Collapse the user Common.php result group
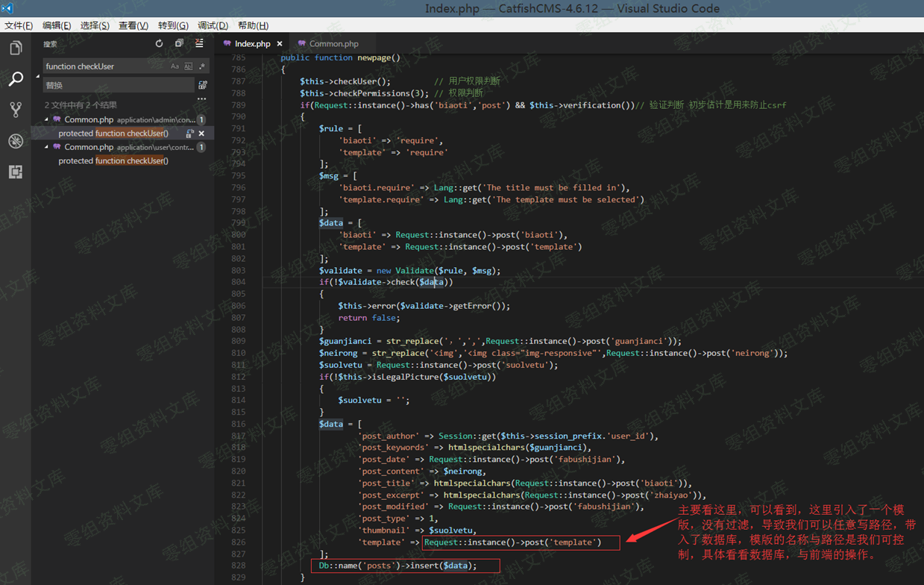 tap(46, 147)
